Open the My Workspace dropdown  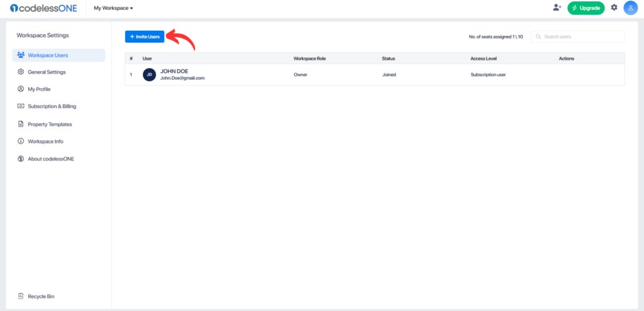pyautogui.click(x=113, y=8)
